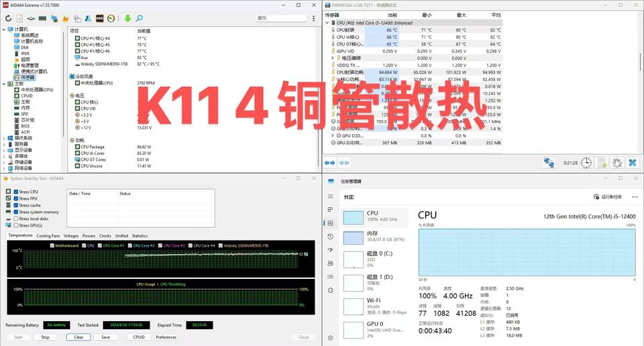Expand the 服务器 tree node
Viewport: 644px width, 346px height.
coord(4,144)
